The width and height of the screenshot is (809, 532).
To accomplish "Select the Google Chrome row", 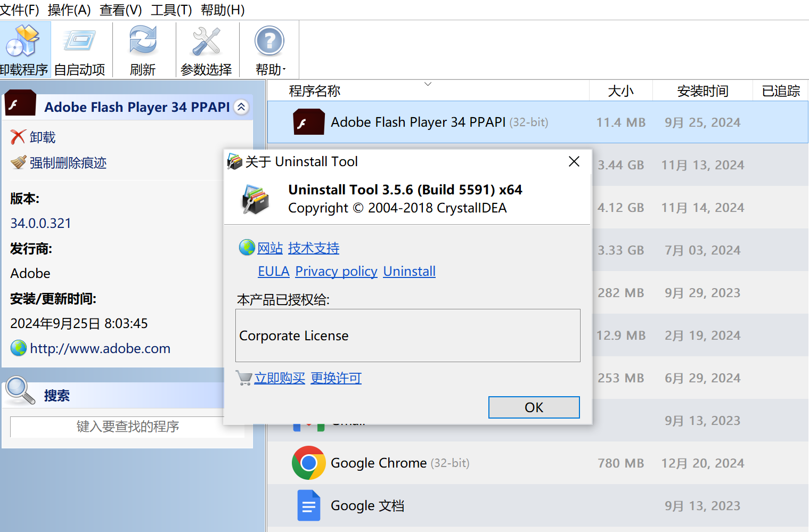I will (x=538, y=463).
